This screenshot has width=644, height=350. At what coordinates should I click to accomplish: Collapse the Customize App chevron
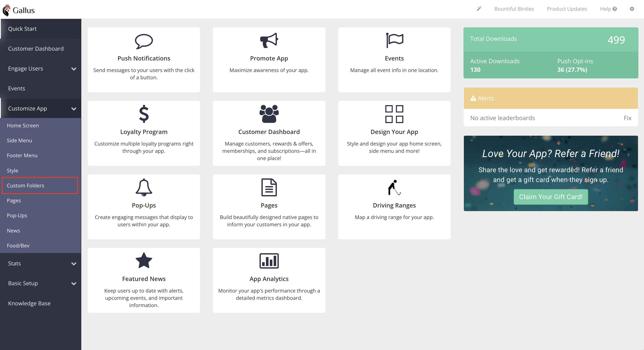click(x=74, y=109)
